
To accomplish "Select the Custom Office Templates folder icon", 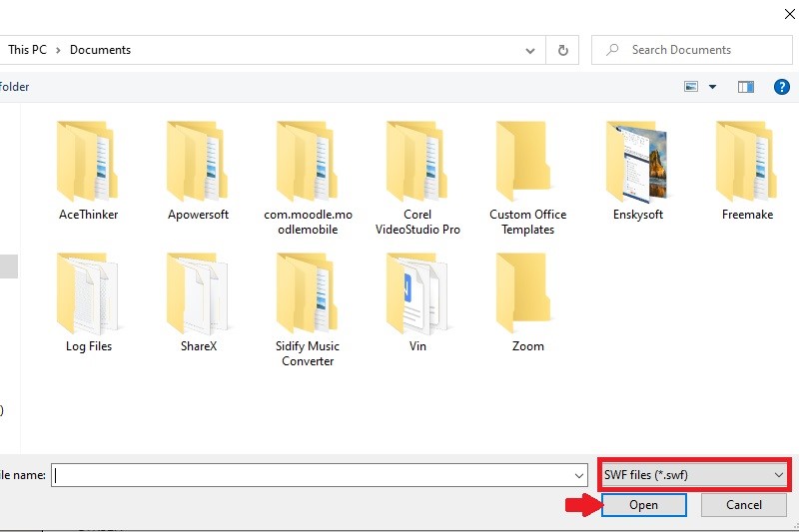I will pos(523,161).
